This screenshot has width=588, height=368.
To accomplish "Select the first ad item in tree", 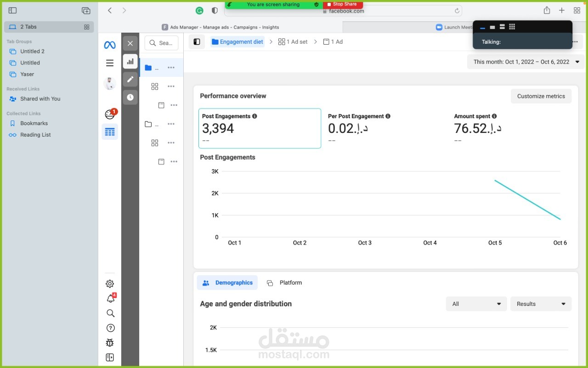I will click(161, 105).
